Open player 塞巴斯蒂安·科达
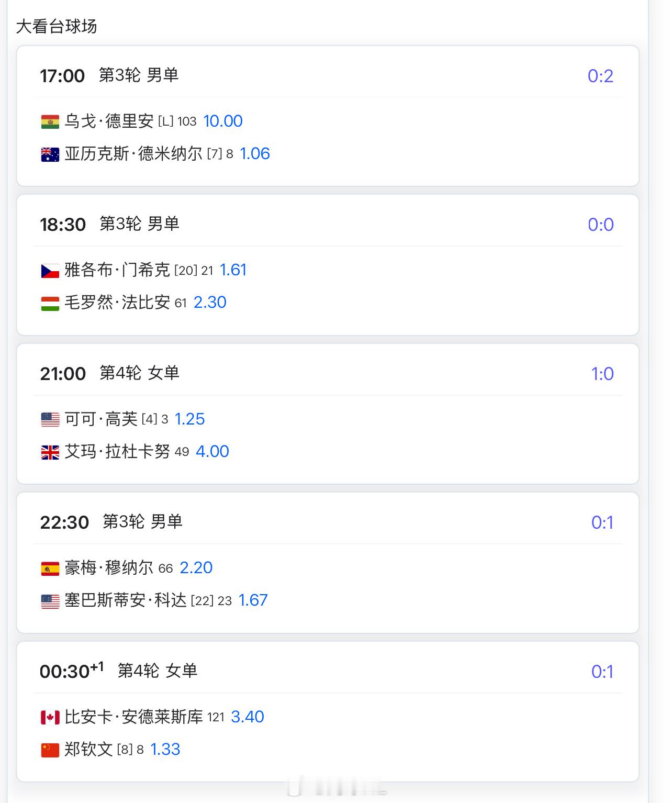Image resolution: width=672 pixels, height=803 pixels. point(126,600)
